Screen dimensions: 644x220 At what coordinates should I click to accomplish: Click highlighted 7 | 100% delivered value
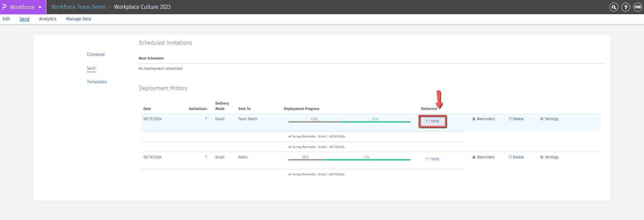pyautogui.click(x=432, y=121)
